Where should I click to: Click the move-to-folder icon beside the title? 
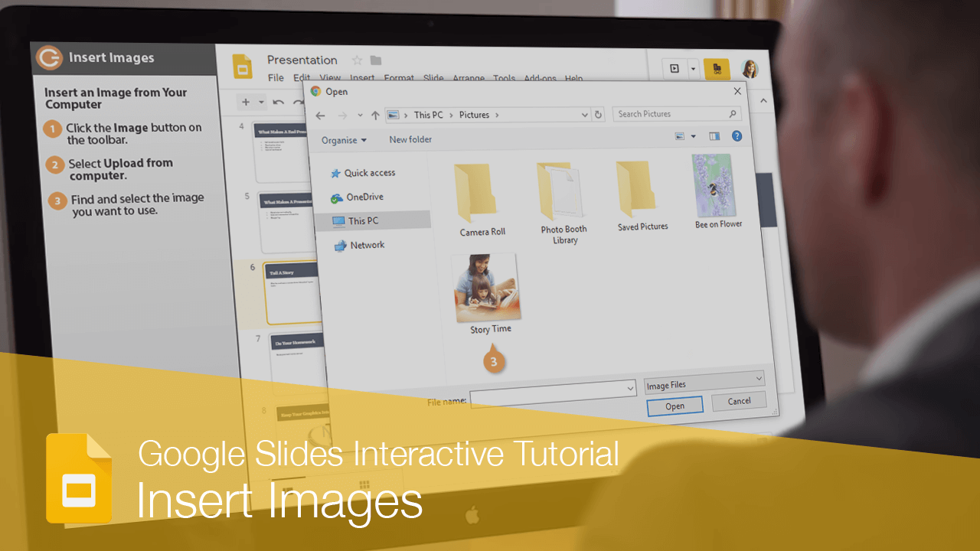(374, 60)
